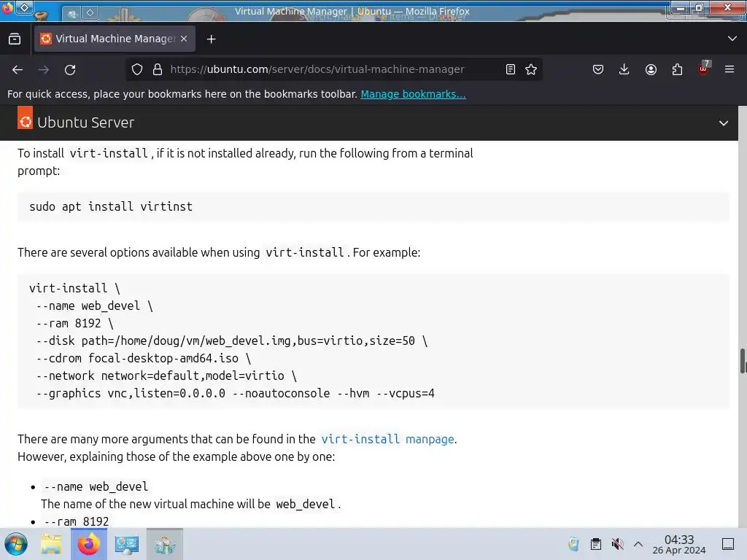Open the Firefox account icon

point(651,69)
